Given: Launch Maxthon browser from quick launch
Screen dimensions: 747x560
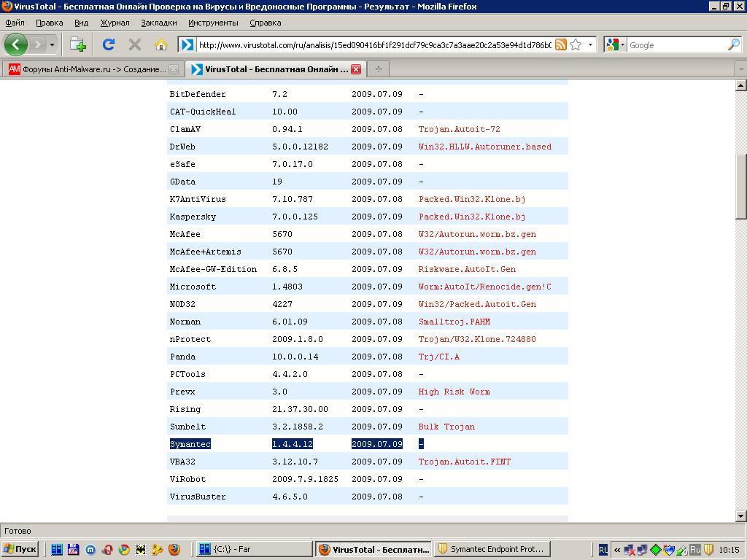Looking at the screenshot, I should (90, 550).
